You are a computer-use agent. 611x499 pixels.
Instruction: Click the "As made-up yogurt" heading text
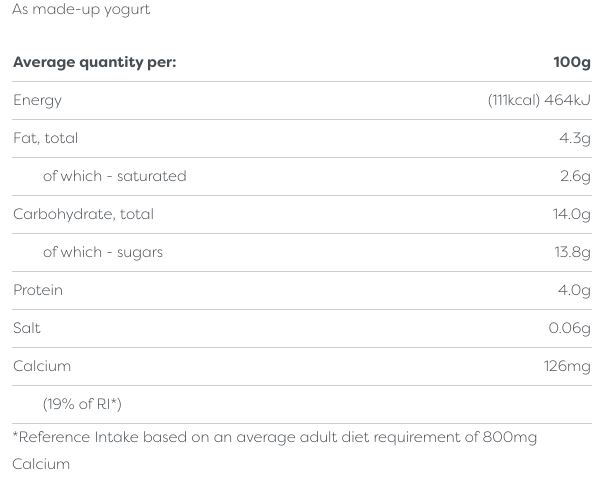pos(81,10)
